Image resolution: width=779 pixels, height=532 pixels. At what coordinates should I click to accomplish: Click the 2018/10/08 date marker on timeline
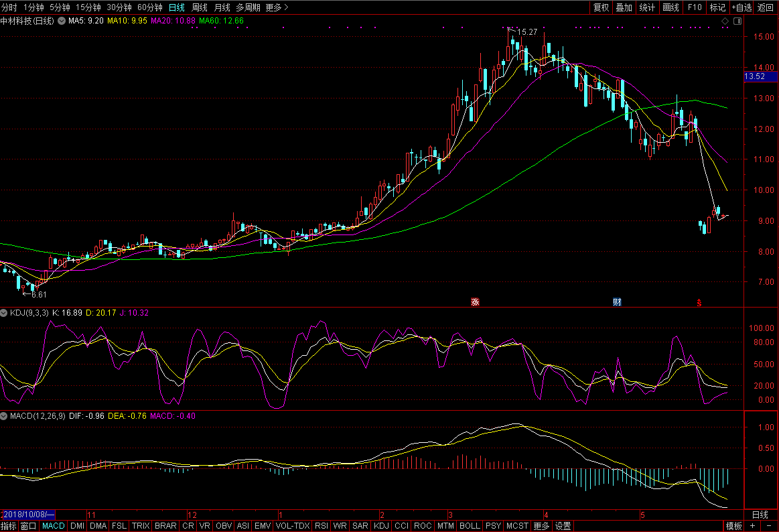coord(28,515)
